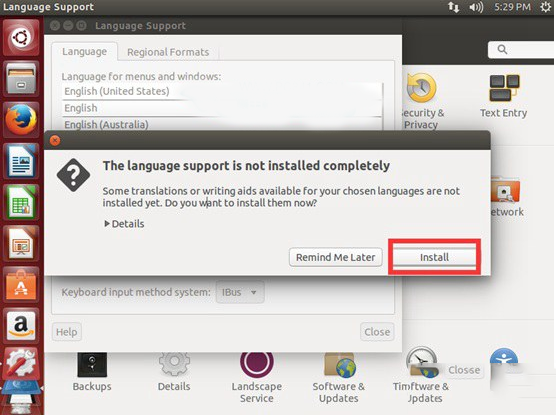Click the language list scrollbar
This screenshot has height=416, width=556.
tap(383, 106)
